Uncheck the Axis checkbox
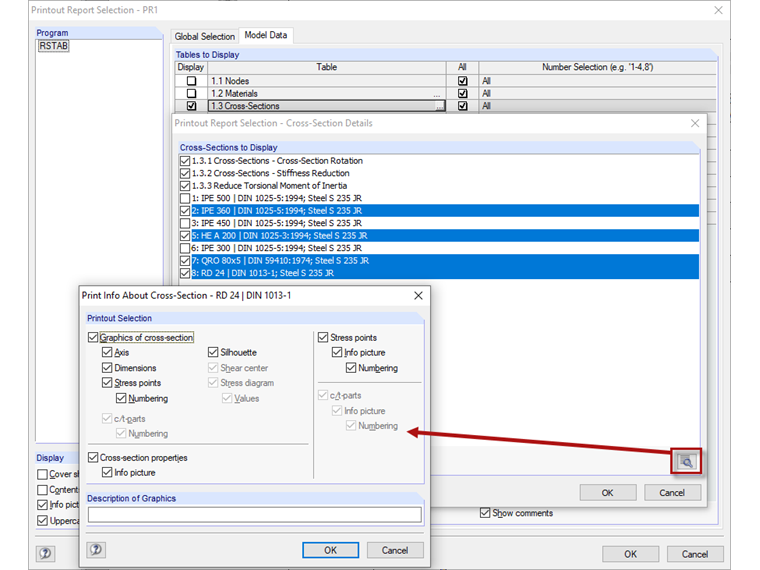Viewport: 760px width, 570px height. 107,352
